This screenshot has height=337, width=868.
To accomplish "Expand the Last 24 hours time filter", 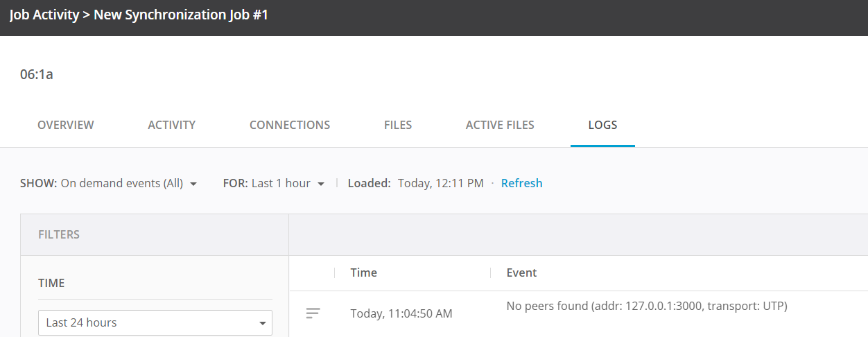I will 155,322.
